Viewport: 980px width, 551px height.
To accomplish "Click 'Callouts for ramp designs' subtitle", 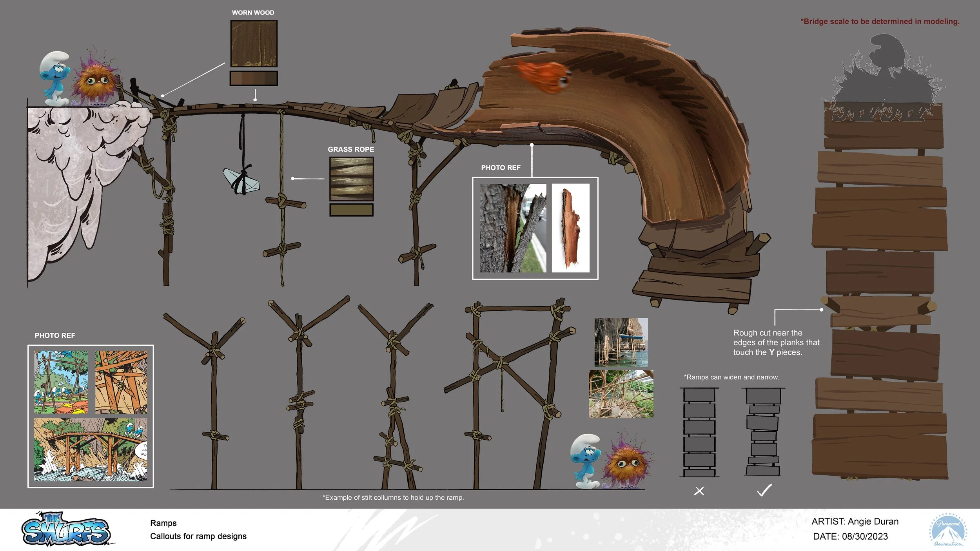I will point(198,536).
